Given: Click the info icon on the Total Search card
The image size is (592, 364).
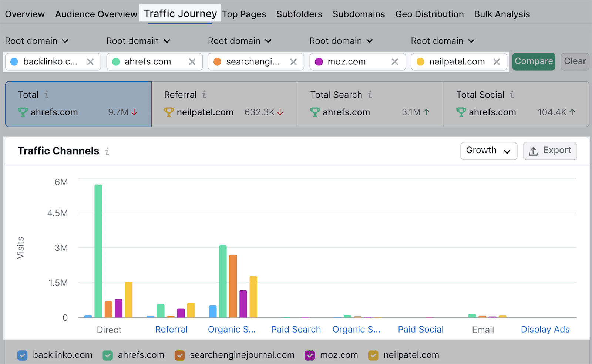Looking at the screenshot, I should 370,95.
